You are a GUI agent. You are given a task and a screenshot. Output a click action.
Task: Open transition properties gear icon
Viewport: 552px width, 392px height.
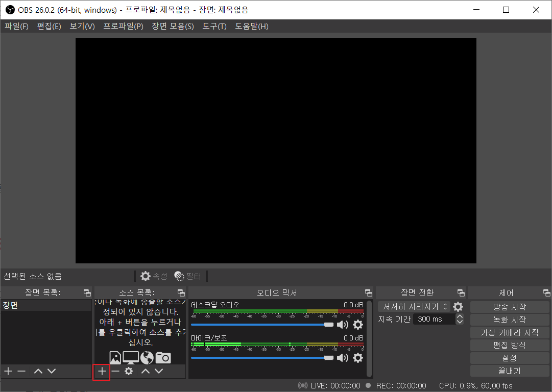pos(458,307)
